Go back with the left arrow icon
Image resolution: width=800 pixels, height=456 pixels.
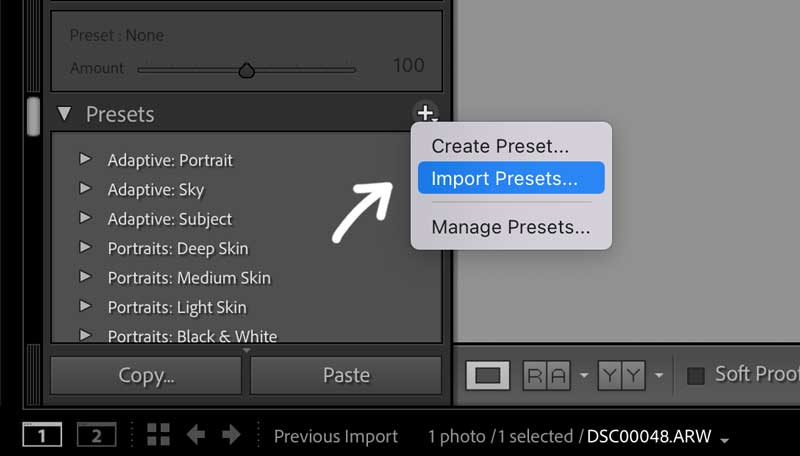pos(197,435)
